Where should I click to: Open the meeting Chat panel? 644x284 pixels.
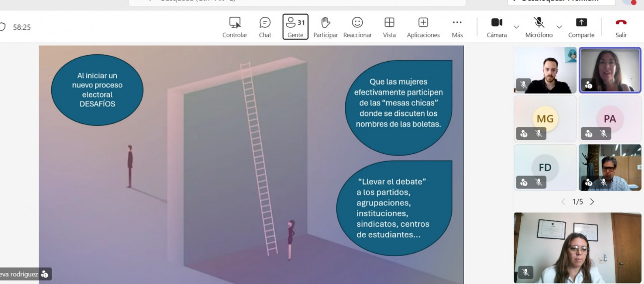265,27
